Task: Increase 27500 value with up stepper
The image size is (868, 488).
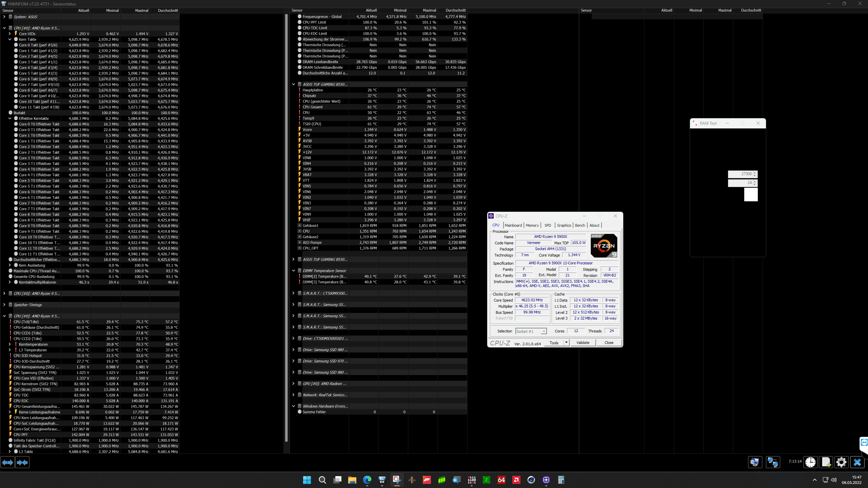Action: point(755,172)
